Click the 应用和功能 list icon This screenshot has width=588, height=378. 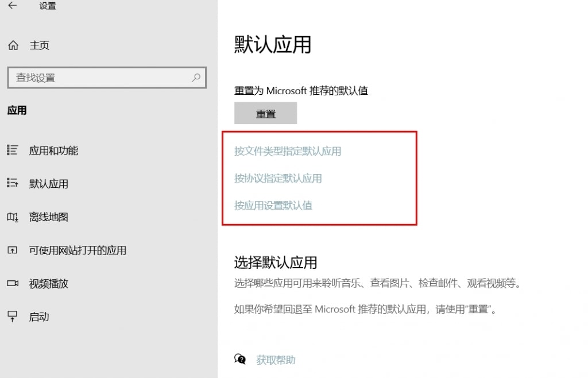click(12, 150)
